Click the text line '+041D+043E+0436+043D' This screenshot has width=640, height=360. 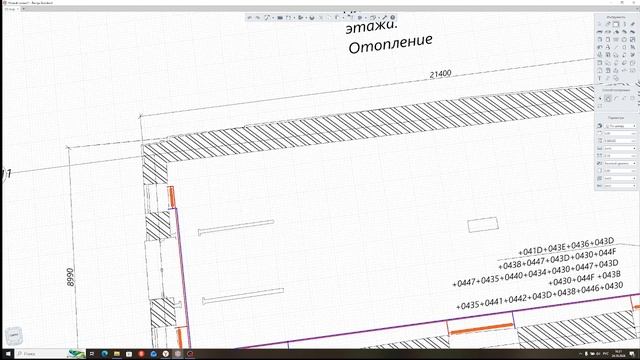click(566, 246)
